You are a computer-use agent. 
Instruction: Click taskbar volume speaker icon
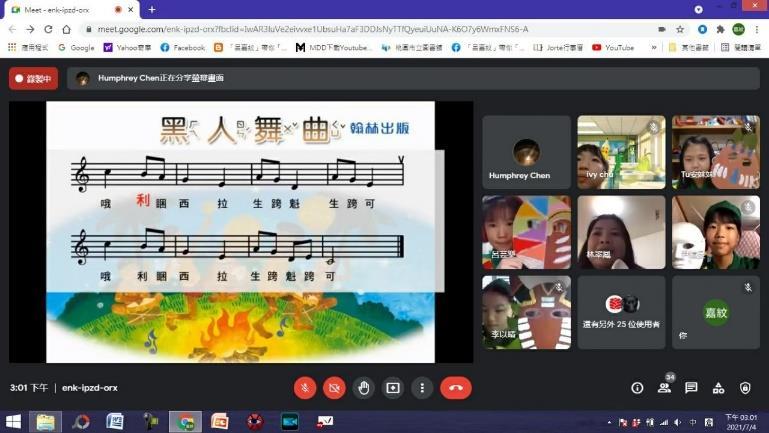pos(678,422)
